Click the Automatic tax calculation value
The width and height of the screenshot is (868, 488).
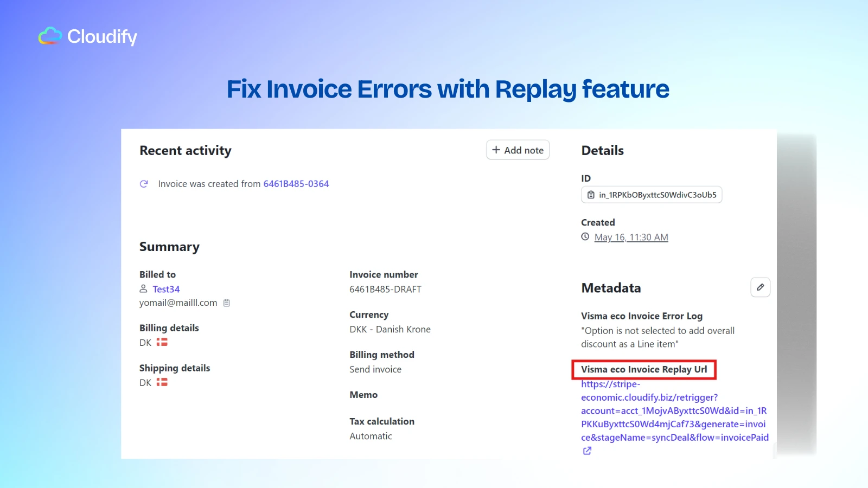click(x=371, y=436)
